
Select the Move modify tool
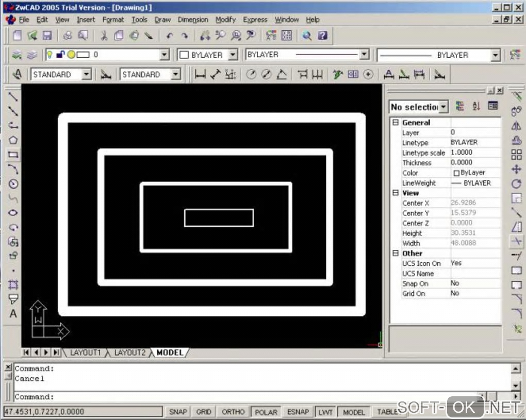click(x=516, y=169)
